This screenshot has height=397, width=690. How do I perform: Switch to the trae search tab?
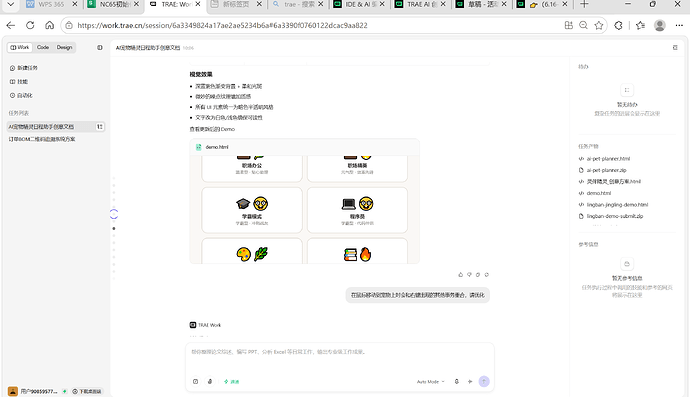click(x=297, y=4)
